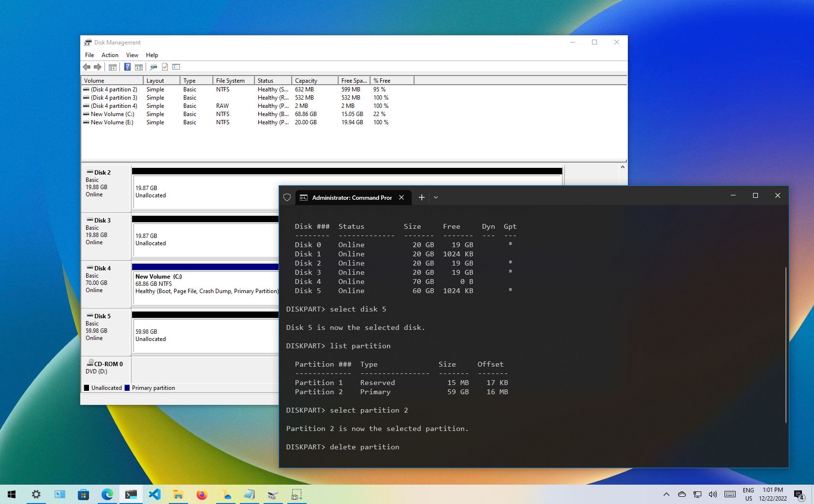Open the View menu
This screenshot has width=814, height=504.
pos(132,55)
